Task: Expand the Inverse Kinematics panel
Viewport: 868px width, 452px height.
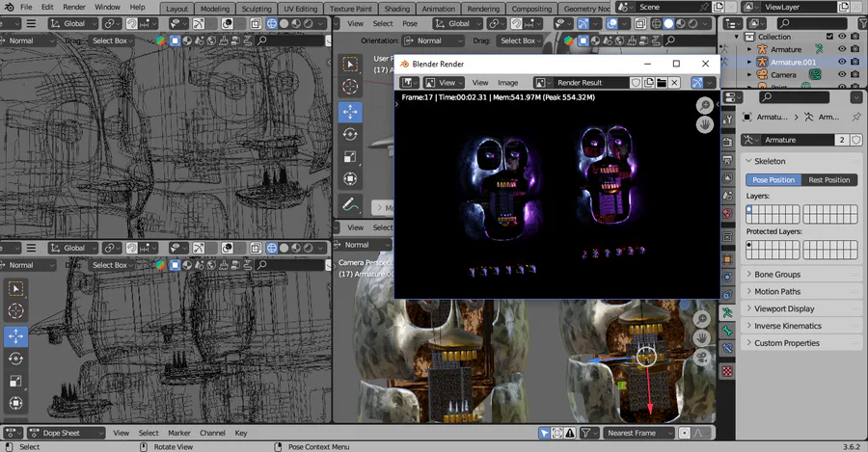Action: click(x=801, y=326)
